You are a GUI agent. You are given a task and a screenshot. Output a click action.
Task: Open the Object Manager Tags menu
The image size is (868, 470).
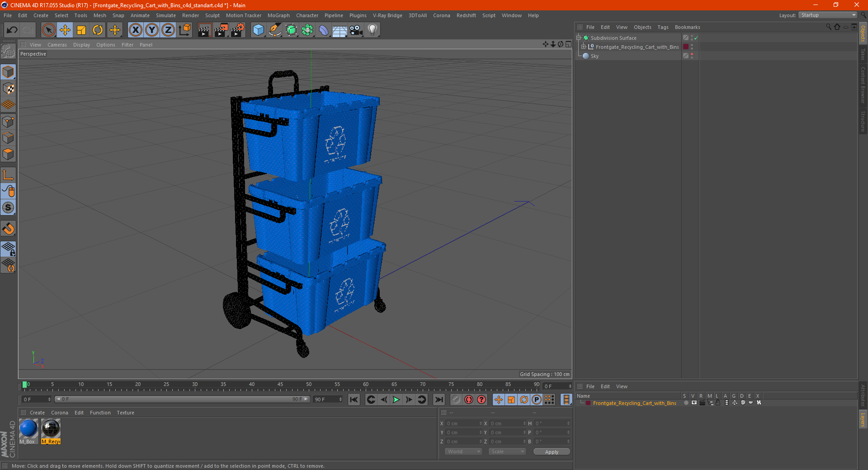(x=663, y=27)
